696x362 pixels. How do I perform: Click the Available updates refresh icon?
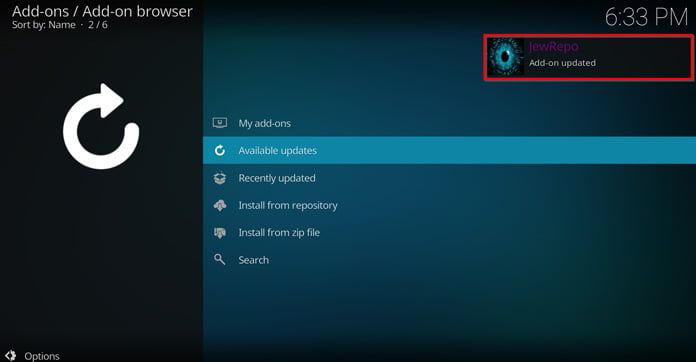point(220,150)
